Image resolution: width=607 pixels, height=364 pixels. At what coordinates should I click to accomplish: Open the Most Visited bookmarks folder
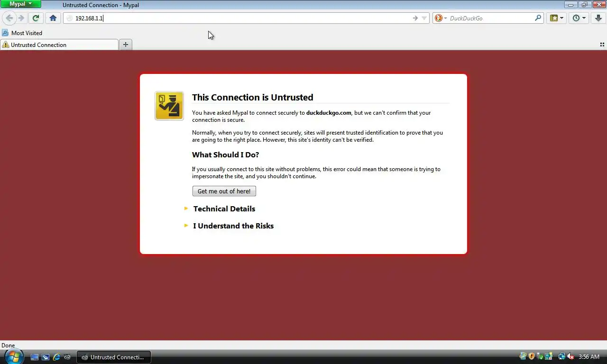point(22,33)
